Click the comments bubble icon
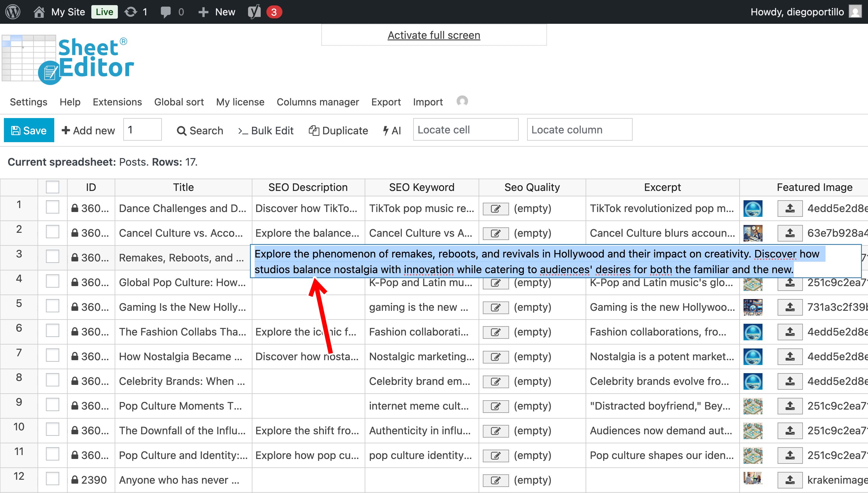The width and height of the screenshot is (868, 493). [166, 12]
